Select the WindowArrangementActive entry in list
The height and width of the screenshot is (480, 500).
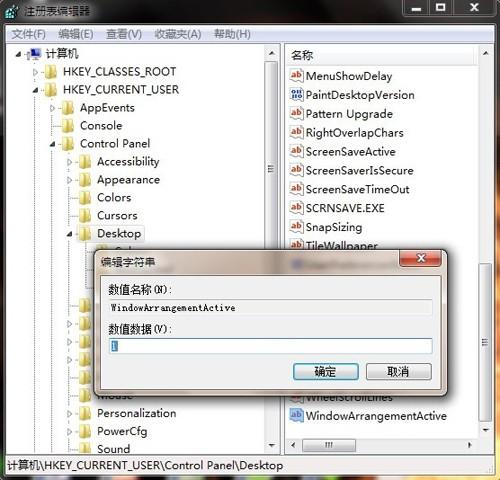tap(376, 416)
